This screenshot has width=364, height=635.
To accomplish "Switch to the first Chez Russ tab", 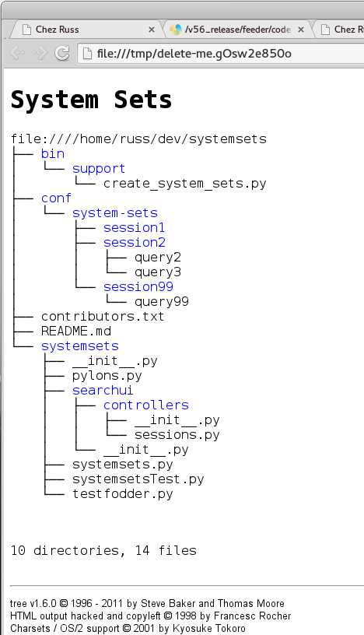I will (86, 30).
